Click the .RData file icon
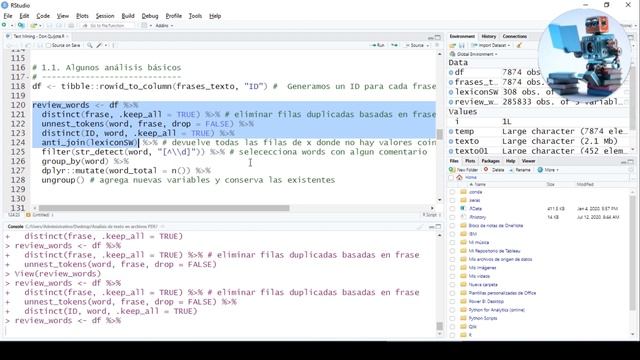640x360 pixels. click(463, 209)
